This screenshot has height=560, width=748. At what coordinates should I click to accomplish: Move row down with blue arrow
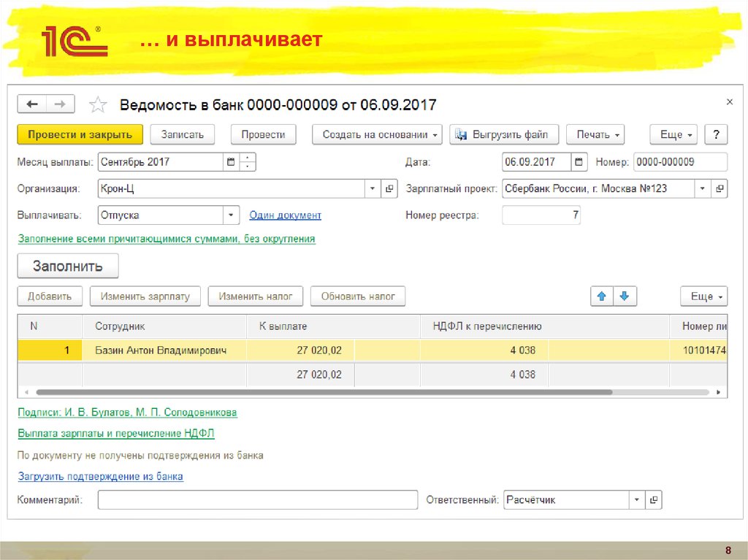625,296
